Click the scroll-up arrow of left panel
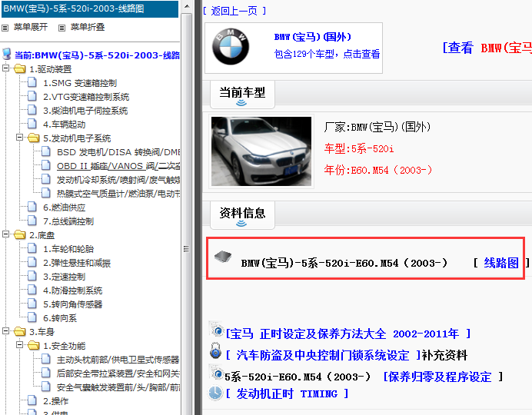 click(187, 6)
